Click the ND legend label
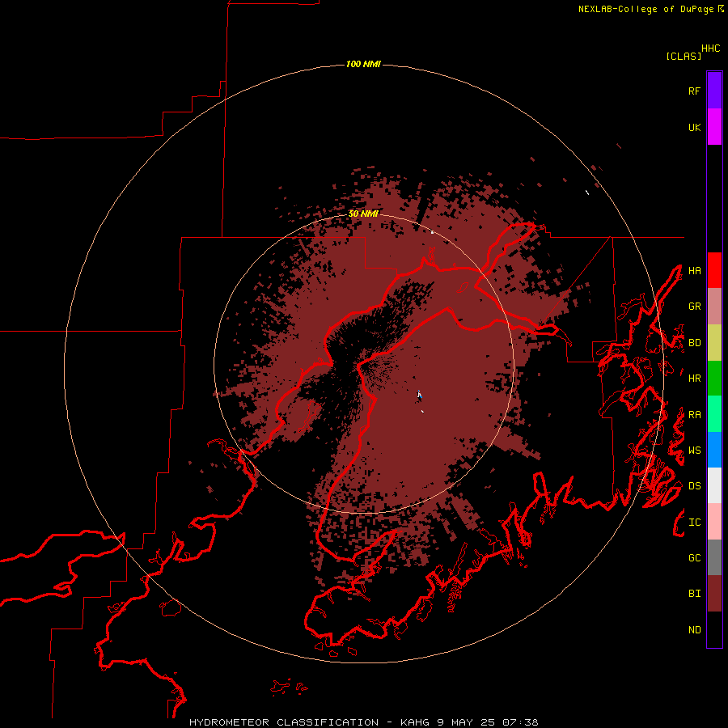 [x=694, y=630]
